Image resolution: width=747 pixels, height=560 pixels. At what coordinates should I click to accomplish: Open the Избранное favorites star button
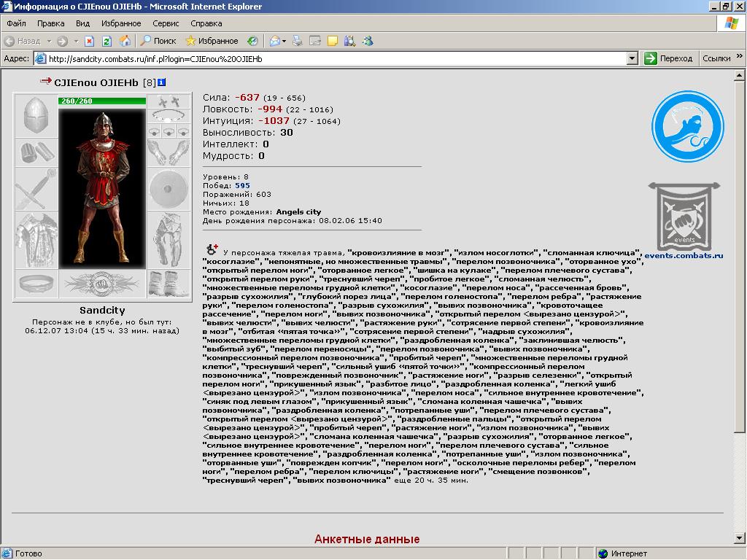tap(212, 41)
